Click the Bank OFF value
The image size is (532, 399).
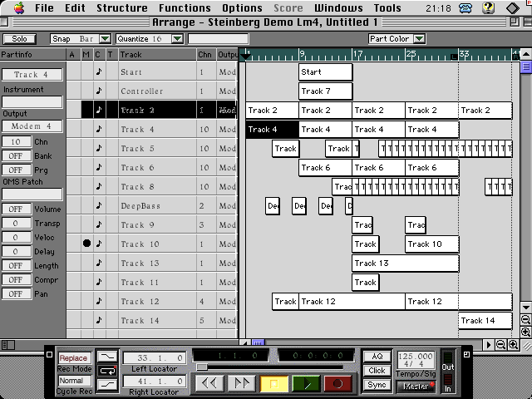coord(17,155)
